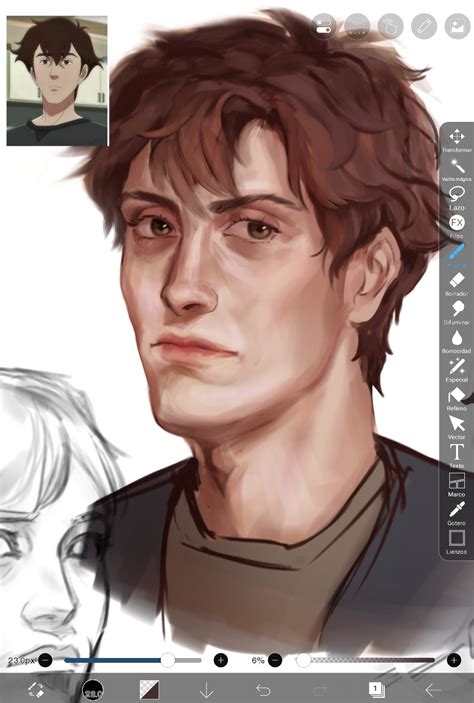Select the Transformar tool
The height and width of the screenshot is (703, 474).
[457, 140]
